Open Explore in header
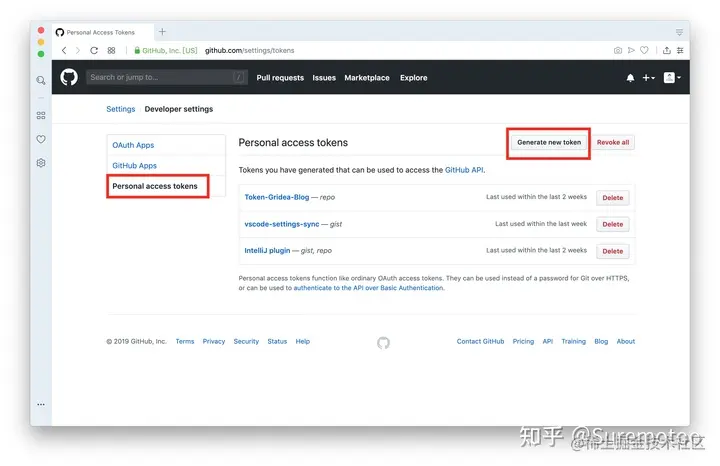720x466 pixels. pos(413,78)
